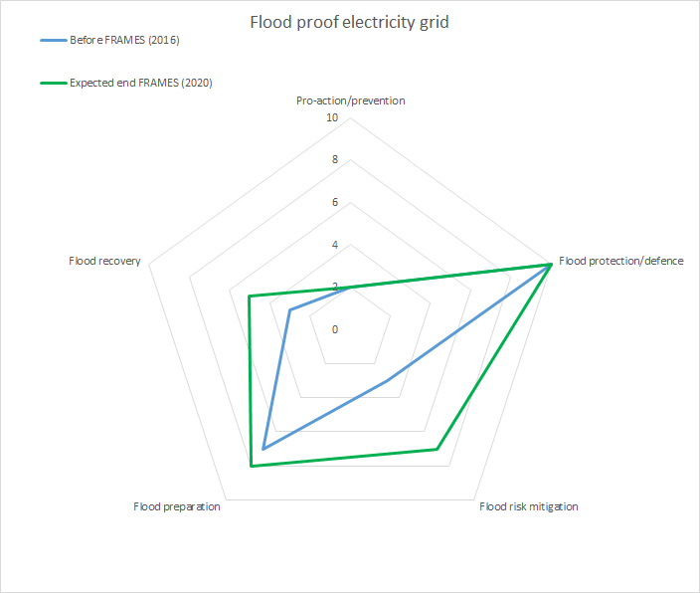This screenshot has width=700, height=593.
Task: Click the blue legend line swatch
Action: (x=53, y=40)
